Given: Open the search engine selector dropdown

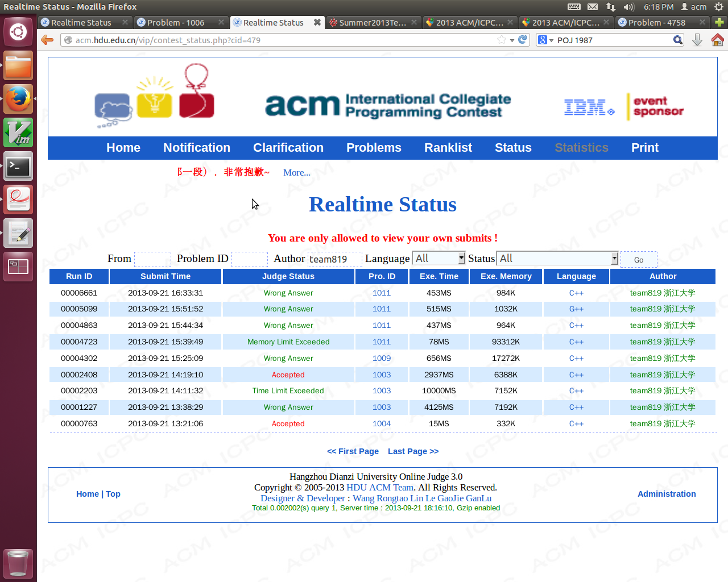Looking at the screenshot, I should (x=545, y=40).
